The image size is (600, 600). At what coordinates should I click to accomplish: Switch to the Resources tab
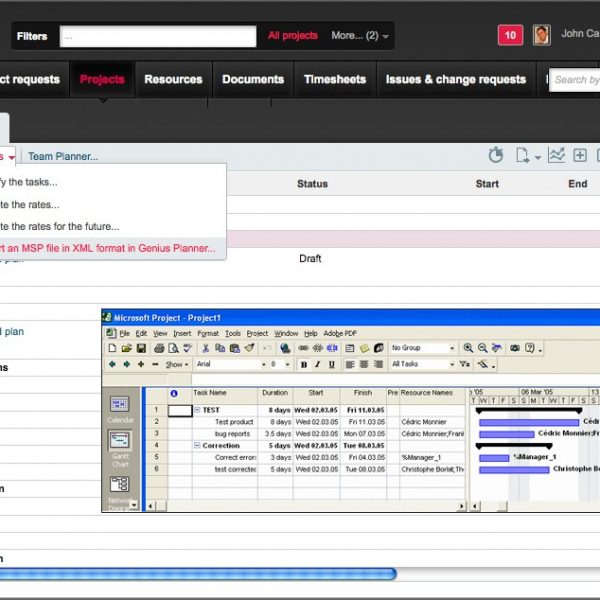click(x=173, y=79)
